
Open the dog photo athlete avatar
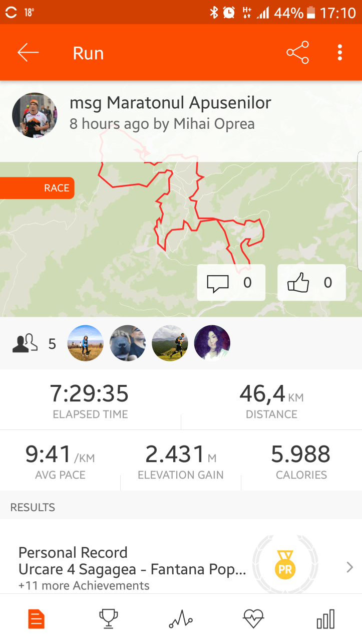(x=128, y=343)
